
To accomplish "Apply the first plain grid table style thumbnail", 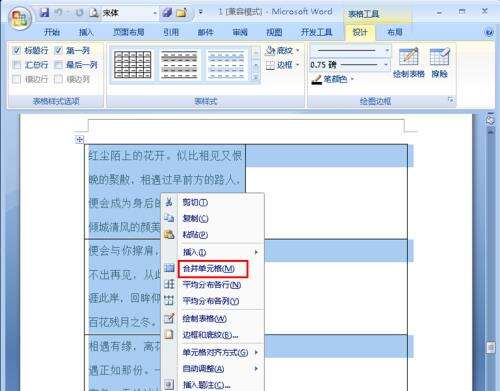I will (x=133, y=65).
